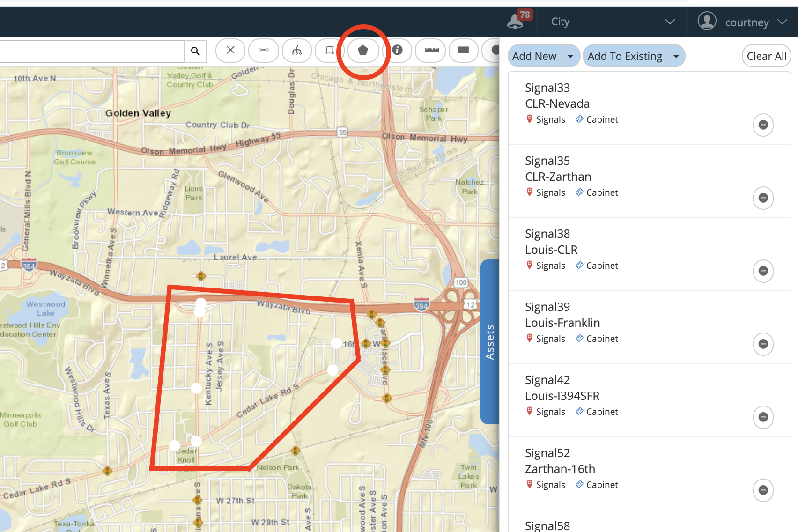Select the network trace tree tool
Image resolution: width=798 pixels, height=532 pixels.
coord(297,50)
